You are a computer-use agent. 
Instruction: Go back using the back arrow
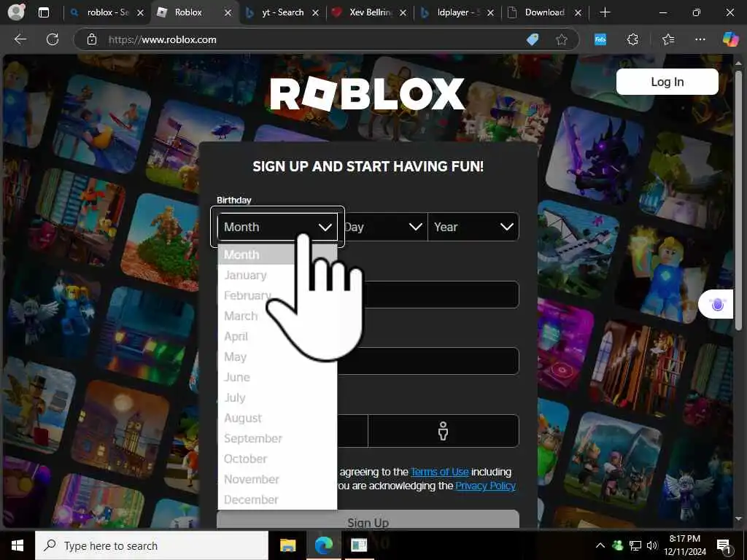[20, 39]
